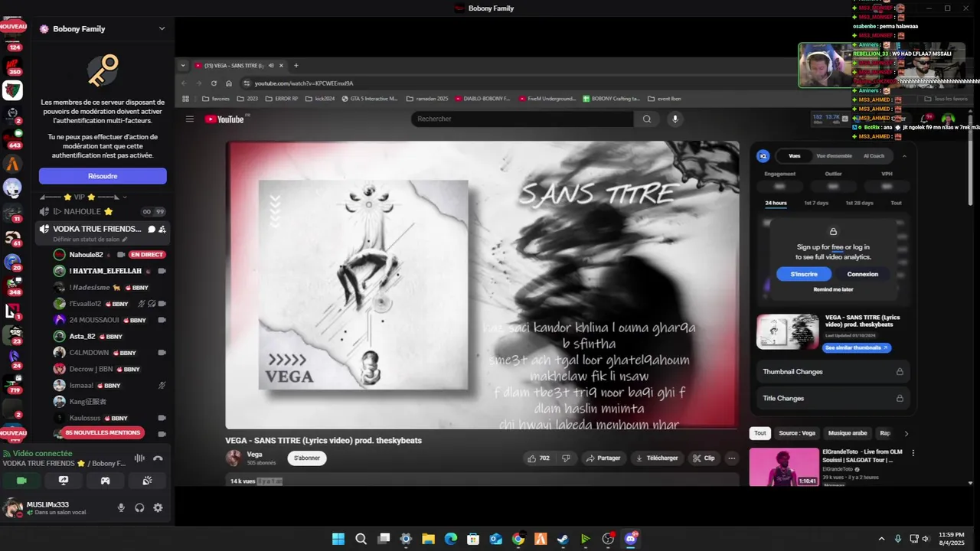This screenshot has width=980, height=551.
Task: Collapse the VIP category
Action: click(84, 197)
